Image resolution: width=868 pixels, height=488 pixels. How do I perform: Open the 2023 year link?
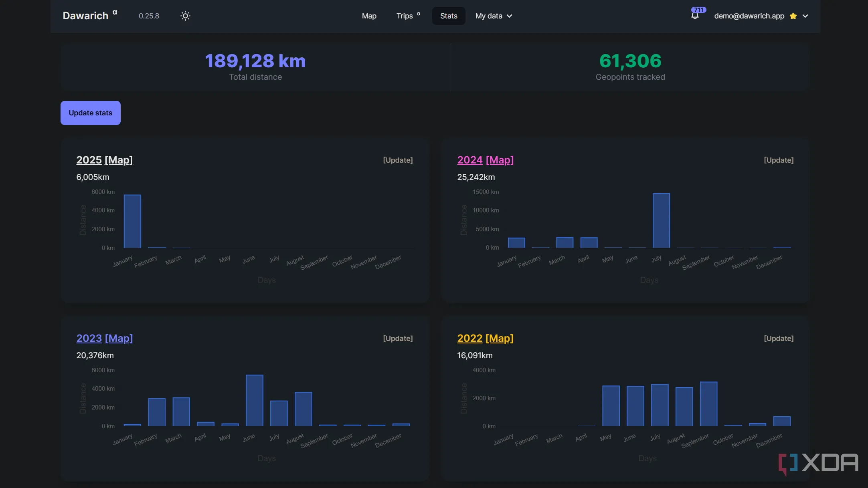point(89,338)
